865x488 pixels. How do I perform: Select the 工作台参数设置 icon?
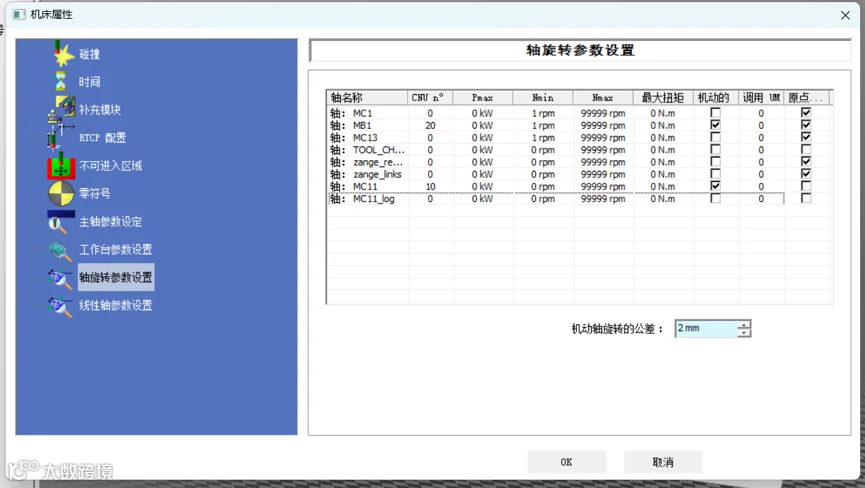(x=60, y=250)
